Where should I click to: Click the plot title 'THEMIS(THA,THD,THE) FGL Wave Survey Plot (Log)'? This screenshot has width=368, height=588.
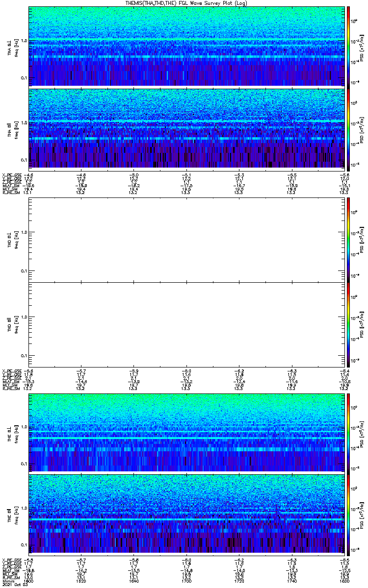tap(186, 3)
